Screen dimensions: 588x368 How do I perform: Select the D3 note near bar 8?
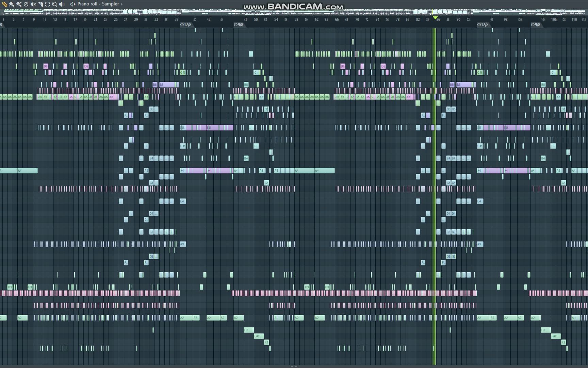pos(30,287)
